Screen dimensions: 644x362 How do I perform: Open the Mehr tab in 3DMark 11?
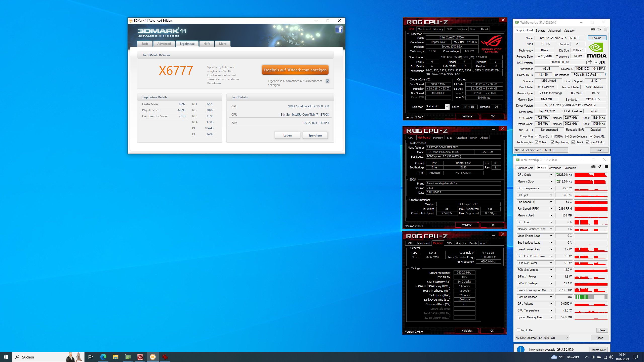click(x=223, y=44)
